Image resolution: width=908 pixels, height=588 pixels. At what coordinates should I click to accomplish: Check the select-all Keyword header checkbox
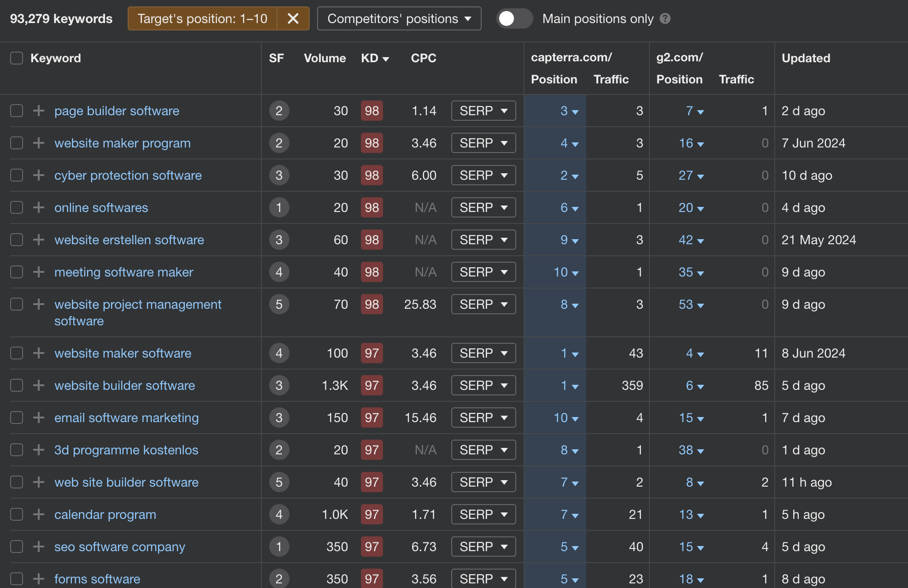tap(17, 58)
